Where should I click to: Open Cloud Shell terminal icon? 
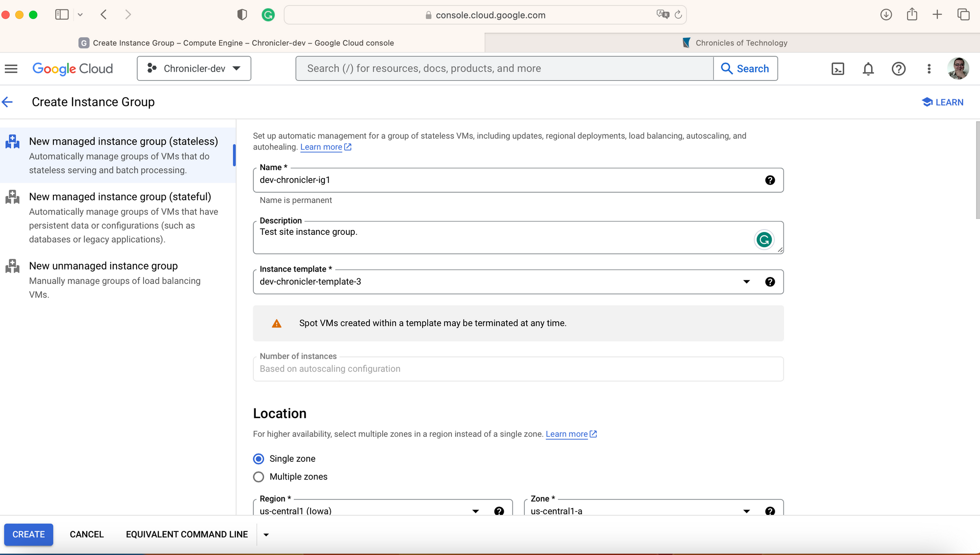[x=838, y=69]
